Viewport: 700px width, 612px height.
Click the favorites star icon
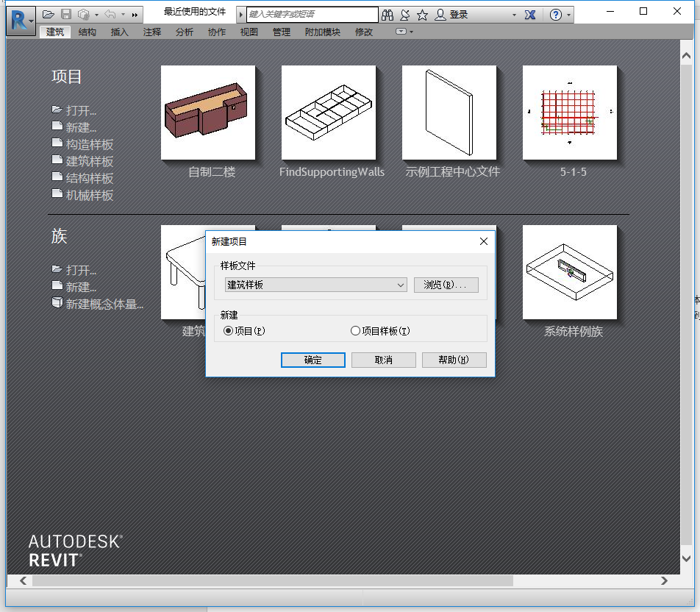422,15
